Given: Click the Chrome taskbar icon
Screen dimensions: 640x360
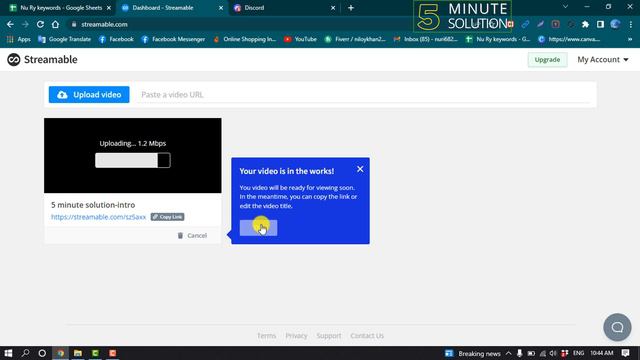Looking at the screenshot, I should [60, 353].
